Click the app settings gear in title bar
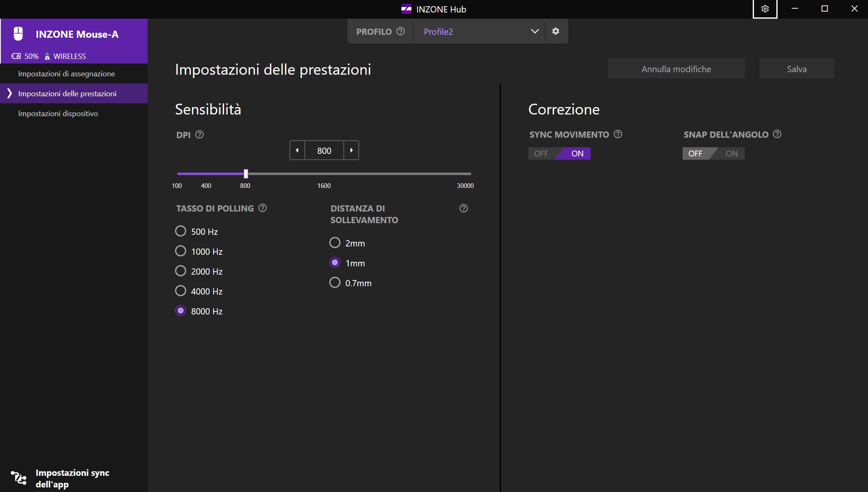Viewport: 868px width, 492px height. coord(765,9)
